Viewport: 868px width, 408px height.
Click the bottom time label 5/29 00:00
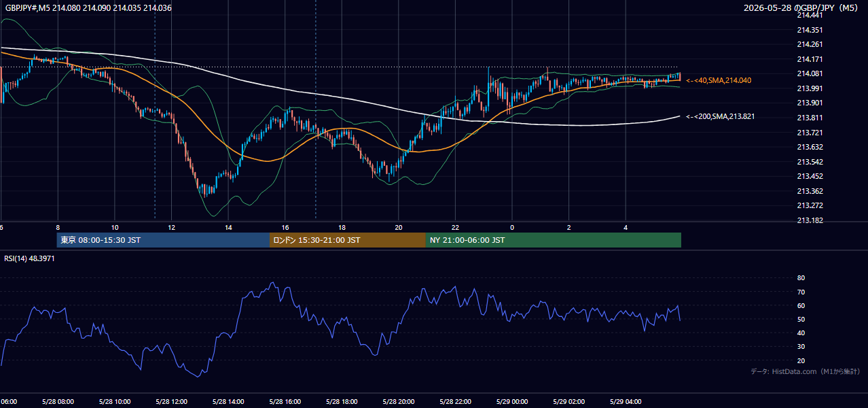click(x=512, y=401)
